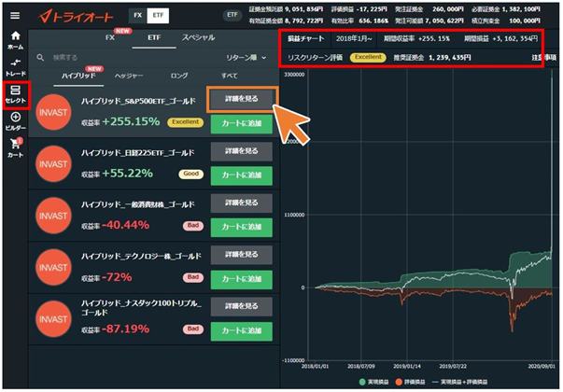Click INVAST logo of ナスダック100トリプル strategy
Image resolution: width=563 pixels, height=392 pixels.
(x=53, y=319)
